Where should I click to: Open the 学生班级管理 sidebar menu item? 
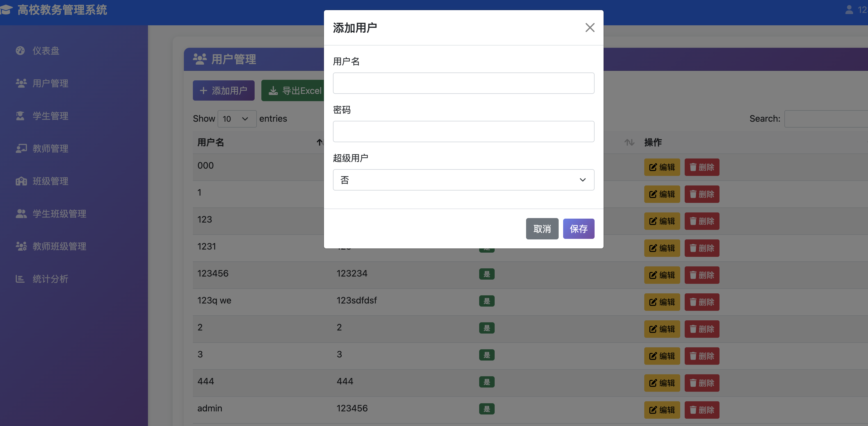[59, 214]
